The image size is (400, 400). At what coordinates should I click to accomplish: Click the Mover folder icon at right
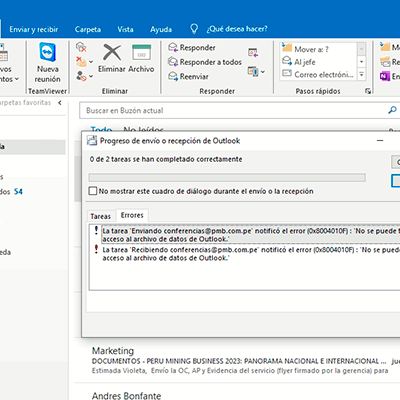(x=385, y=47)
